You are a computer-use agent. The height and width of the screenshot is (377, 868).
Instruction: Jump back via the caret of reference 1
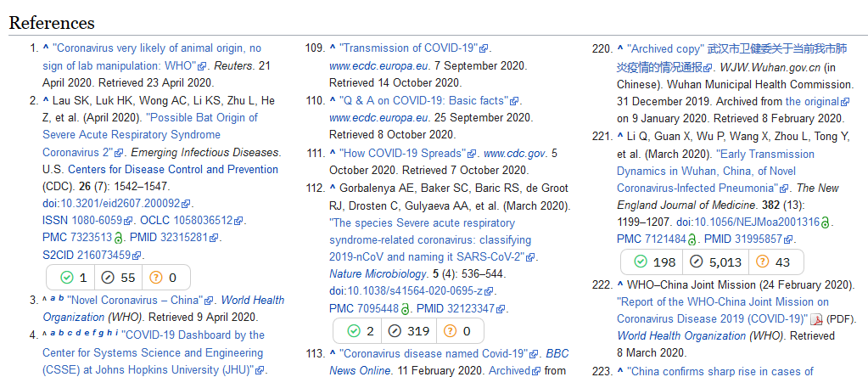[x=45, y=48]
